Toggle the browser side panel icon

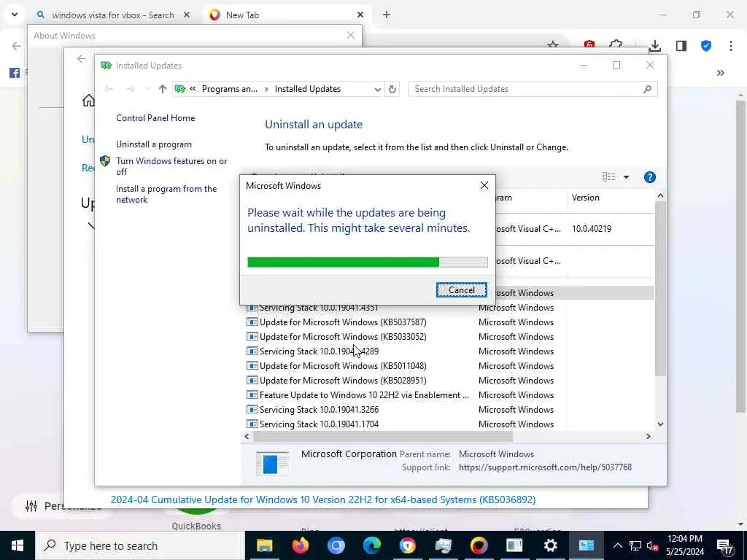click(x=681, y=46)
